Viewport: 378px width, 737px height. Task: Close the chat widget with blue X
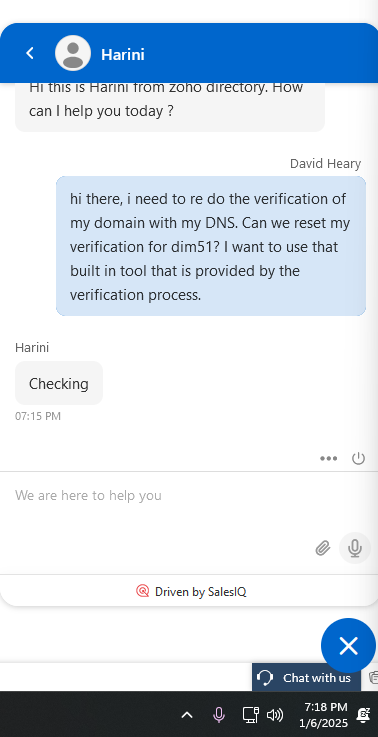pyautogui.click(x=348, y=645)
